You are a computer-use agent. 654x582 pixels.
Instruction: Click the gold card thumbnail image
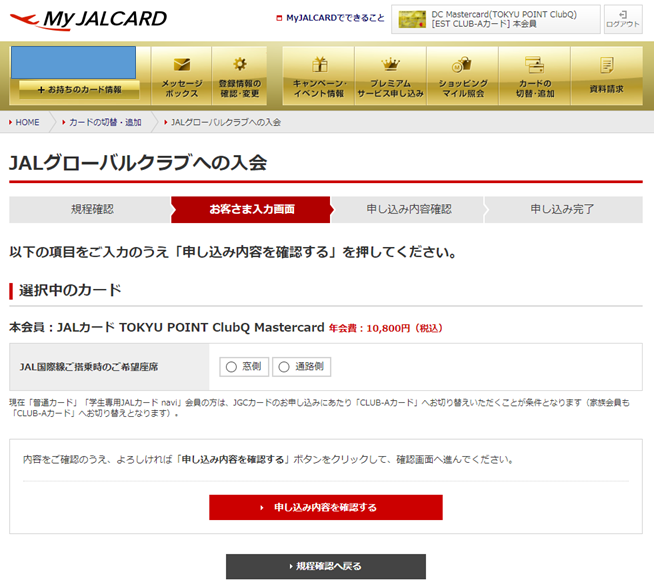[x=412, y=20]
